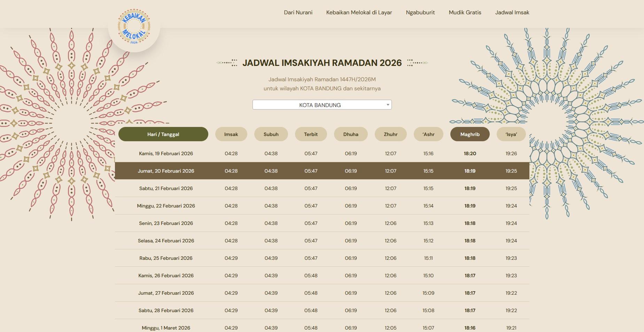Click Ashr time 15:09 for 27 Februari

[x=428, y=293]
